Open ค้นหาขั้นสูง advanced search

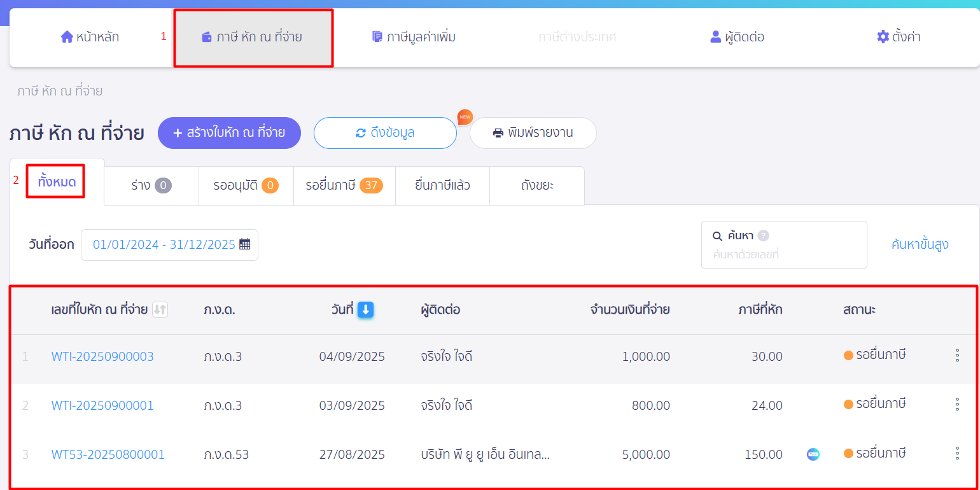(x=920, y=244)
